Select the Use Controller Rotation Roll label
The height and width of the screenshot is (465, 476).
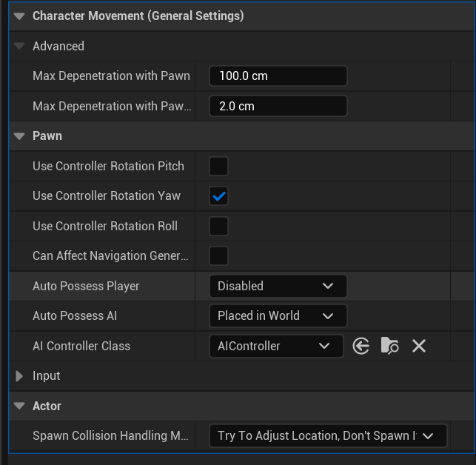click(105, 226)
